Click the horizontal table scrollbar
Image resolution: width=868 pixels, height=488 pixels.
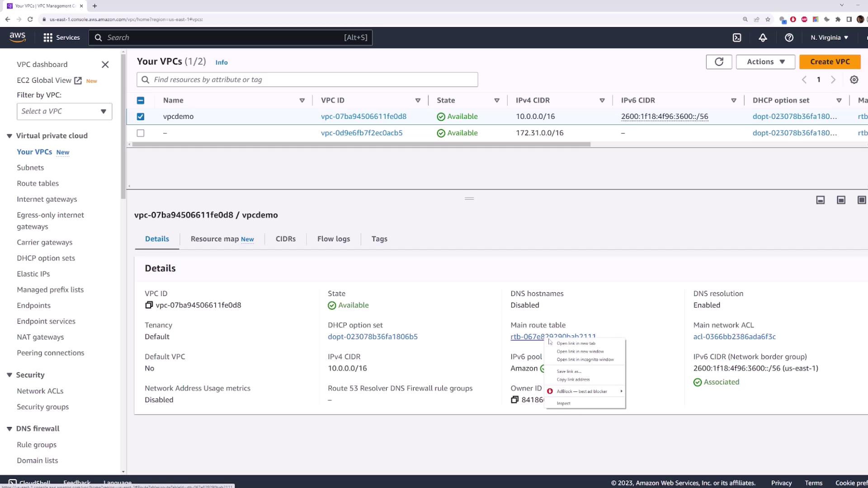point(362,145)
